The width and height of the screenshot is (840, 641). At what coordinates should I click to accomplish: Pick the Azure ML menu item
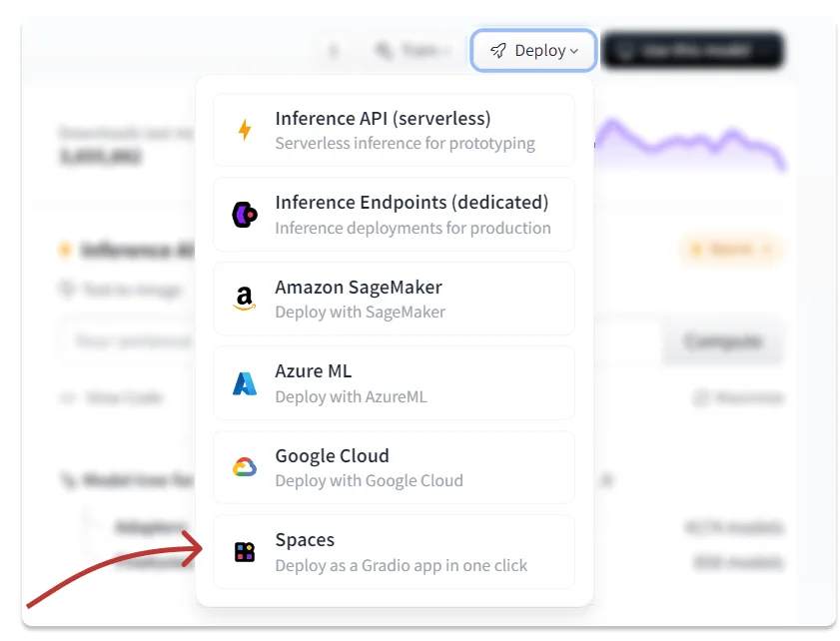coord(394,383)
